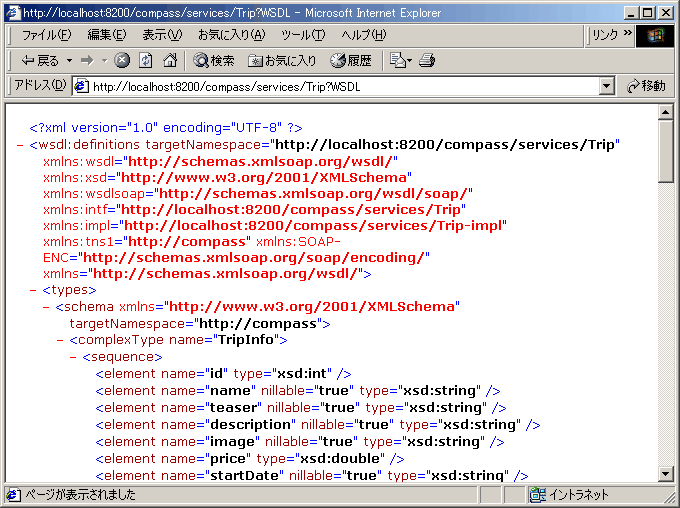Collapse the schema node
Image resolution: width=680 pixels, height=508 pixels.
pos(46,307)
